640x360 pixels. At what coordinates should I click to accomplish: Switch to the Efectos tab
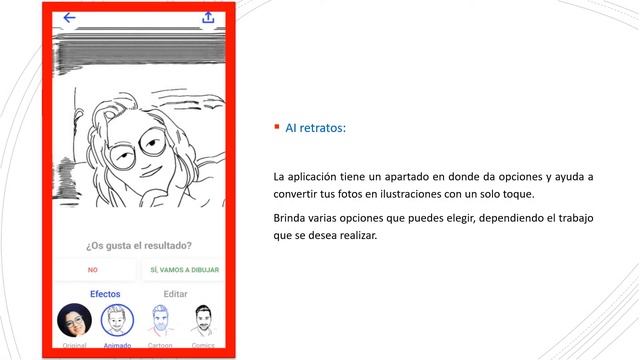point(105,294)
